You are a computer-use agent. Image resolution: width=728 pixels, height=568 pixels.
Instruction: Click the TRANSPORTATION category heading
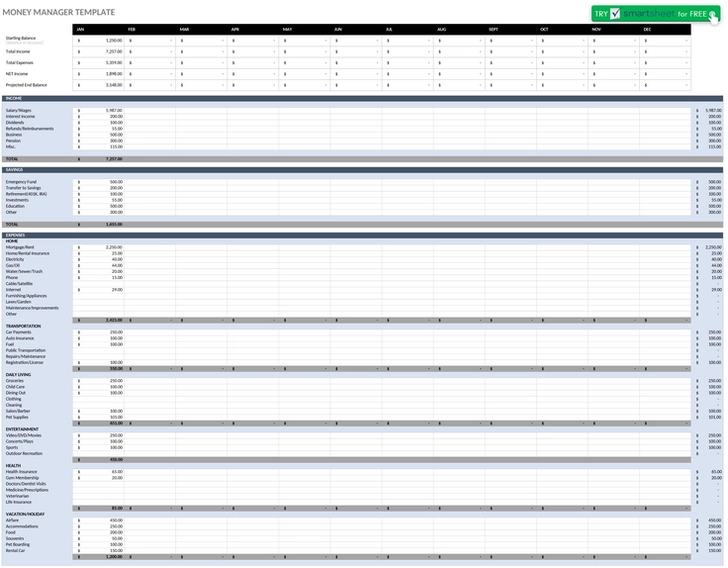(23, 326)
